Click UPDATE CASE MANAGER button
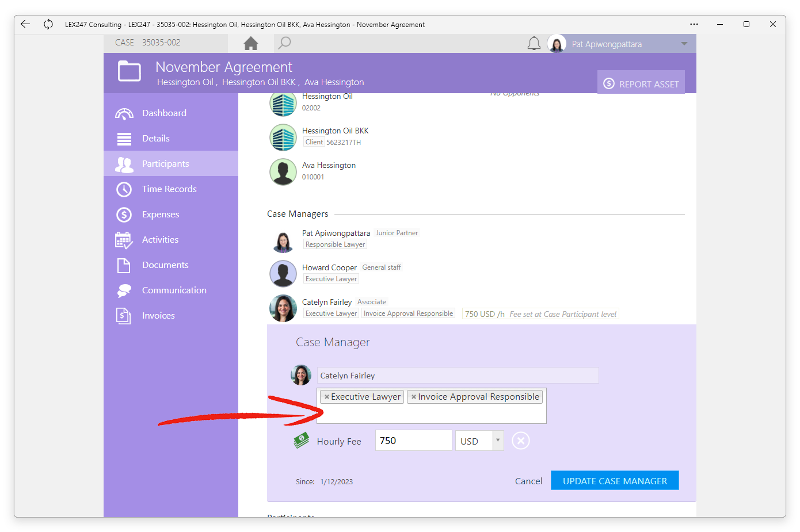The width and height of the screenshot is (800, 532). tap(615, 481)
